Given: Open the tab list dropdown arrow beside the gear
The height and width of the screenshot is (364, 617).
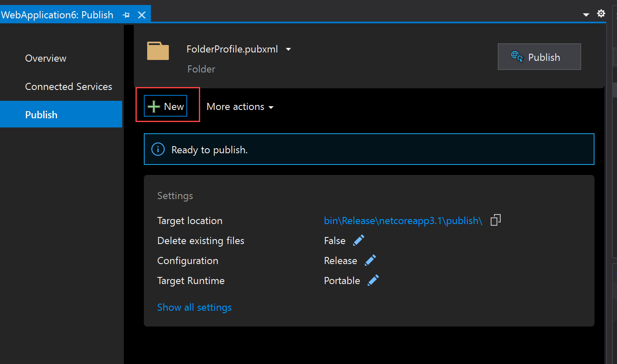Looking at the screenshot, I should point(586,15).
